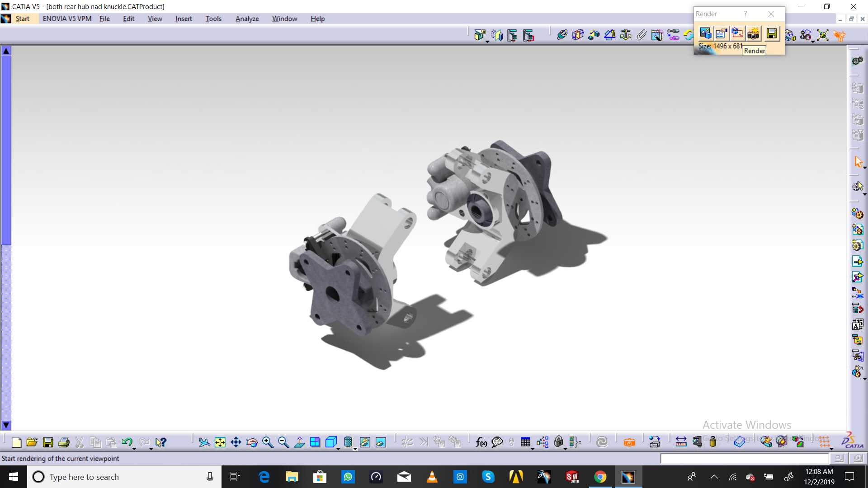The width and height of the screenshot is (868, 488).
Task: Open the Start menu in CATIA menu bar
Action: click(23, 19)
